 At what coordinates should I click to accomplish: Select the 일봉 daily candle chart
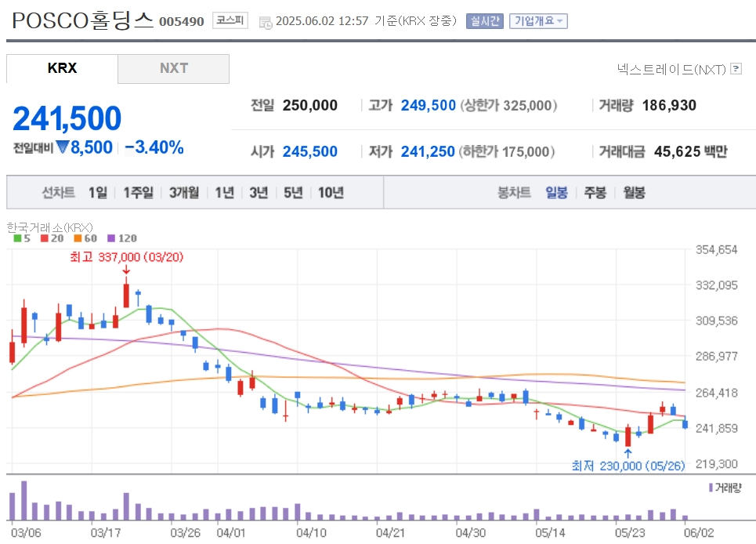coord(556,192)
